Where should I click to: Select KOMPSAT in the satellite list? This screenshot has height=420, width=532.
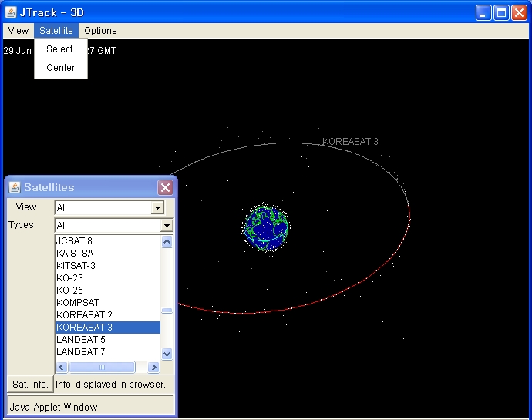[108, 302]
